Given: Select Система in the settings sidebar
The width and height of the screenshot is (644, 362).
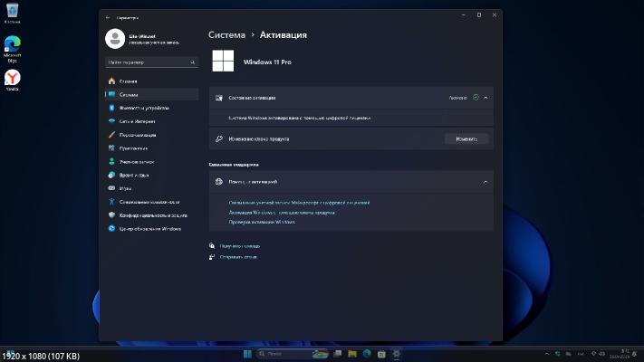Looking at the screenshot, I should click(151, 94).
